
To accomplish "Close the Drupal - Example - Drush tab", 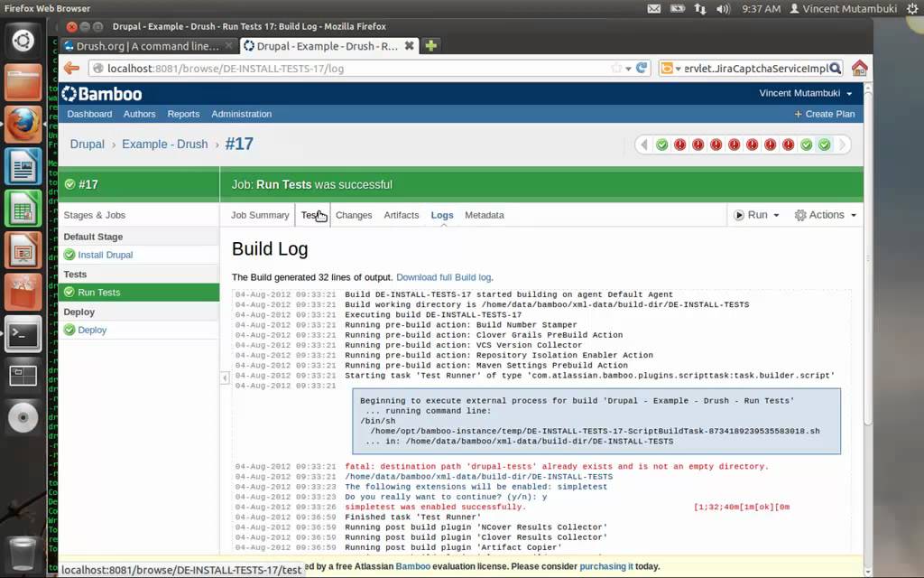I will point(409,46).
